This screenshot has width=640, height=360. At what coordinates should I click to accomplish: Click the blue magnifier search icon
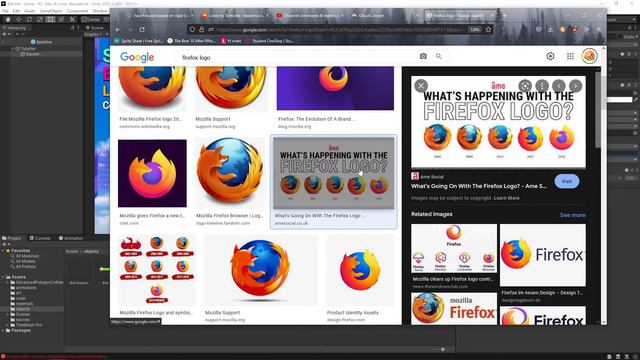(x=438, y=56)
